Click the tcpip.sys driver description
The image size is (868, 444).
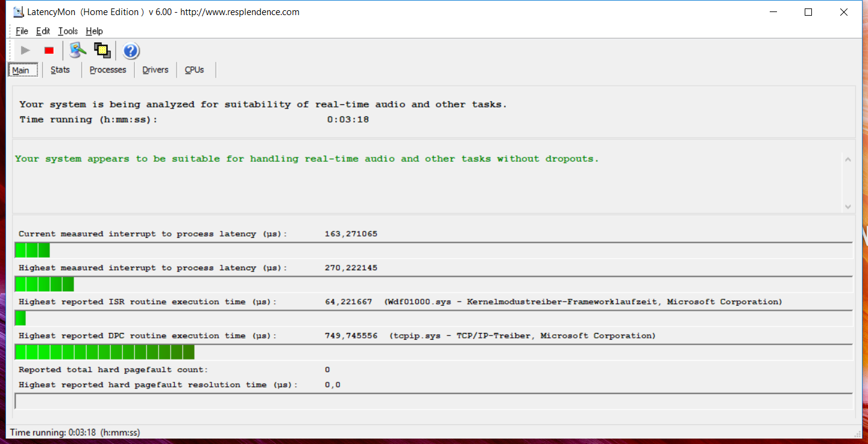coord(522,335)
